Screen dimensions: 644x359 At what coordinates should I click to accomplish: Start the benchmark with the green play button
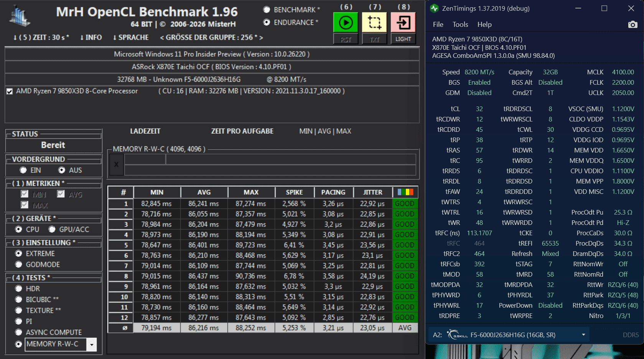[x=346, y=23]
